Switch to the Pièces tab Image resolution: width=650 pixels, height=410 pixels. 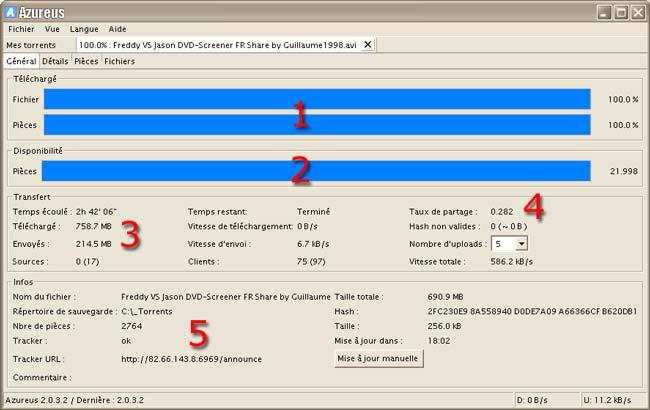point(86,61)
